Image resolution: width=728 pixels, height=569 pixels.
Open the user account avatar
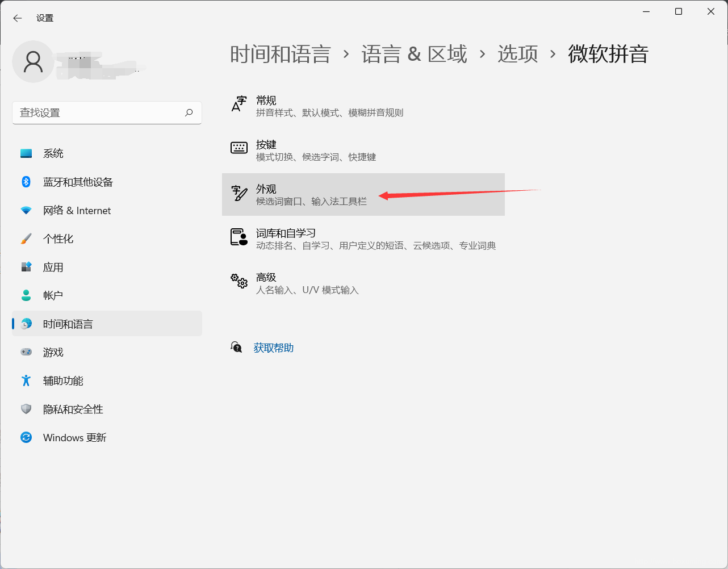pos(34,62)
